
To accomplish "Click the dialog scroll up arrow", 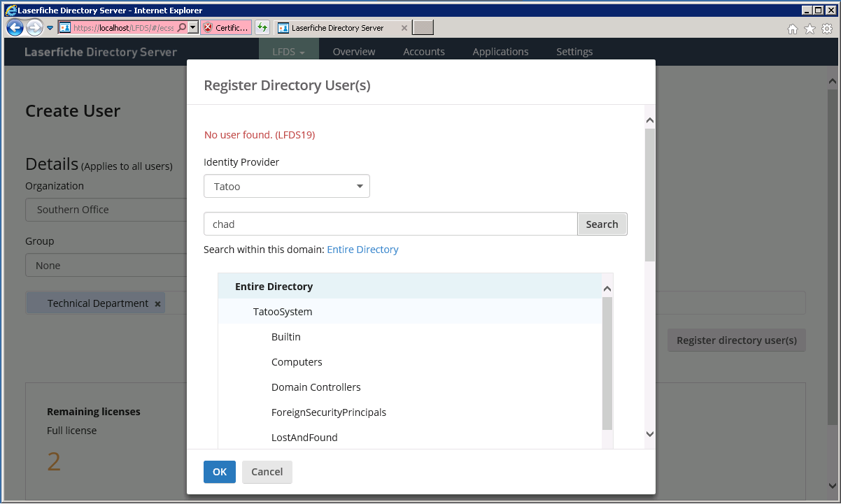I will 650,120.
